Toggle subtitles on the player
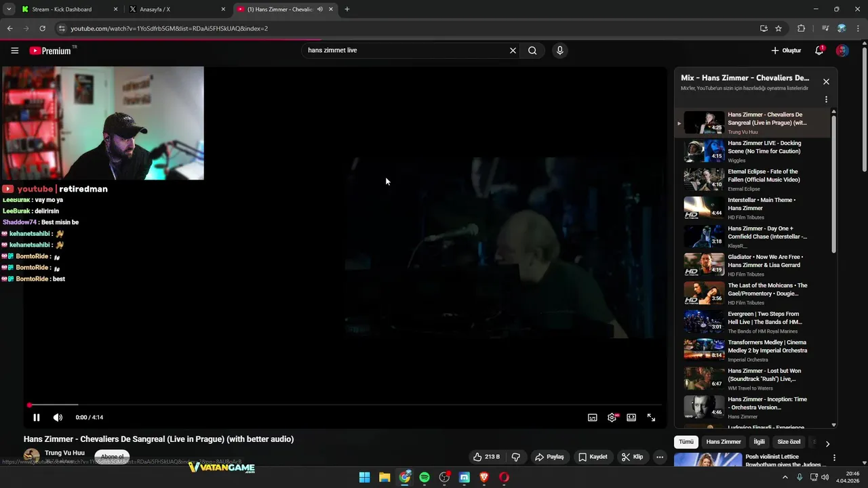 click(592, 418)
